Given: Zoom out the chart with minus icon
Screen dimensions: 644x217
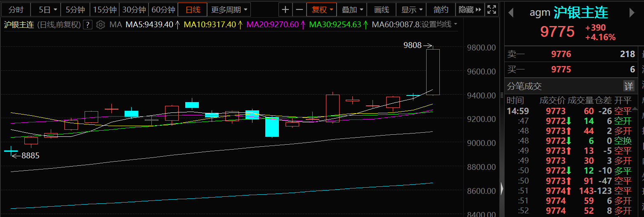Looking at the screenshot, I should [300, 9].
